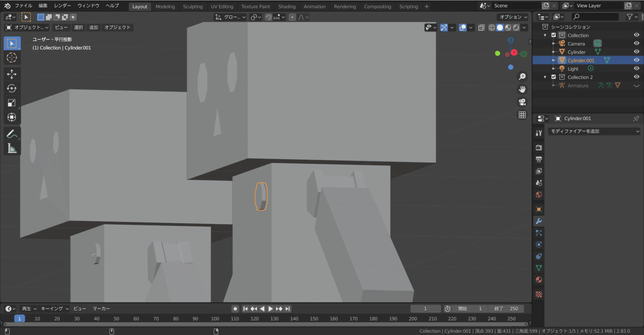Click the End frame 250 field
This screenshot has width=644, height=335.
(506, 309)
